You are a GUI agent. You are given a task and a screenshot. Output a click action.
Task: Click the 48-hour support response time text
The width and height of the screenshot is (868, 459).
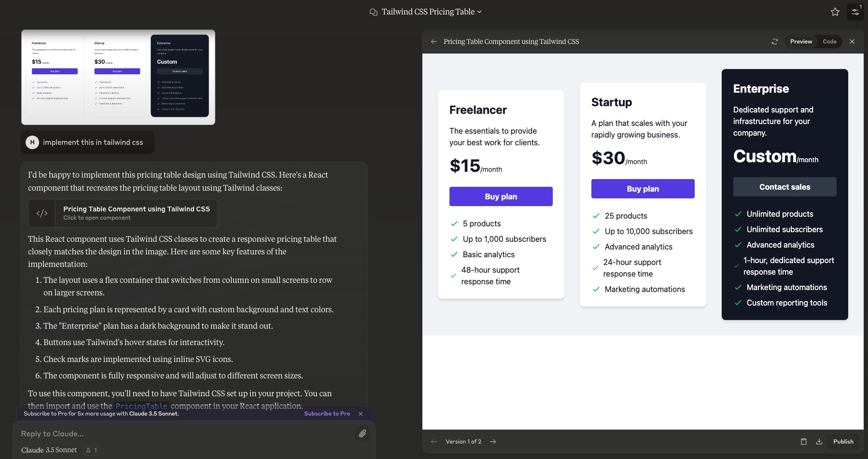pyautogui.click(x=490, y=276)
